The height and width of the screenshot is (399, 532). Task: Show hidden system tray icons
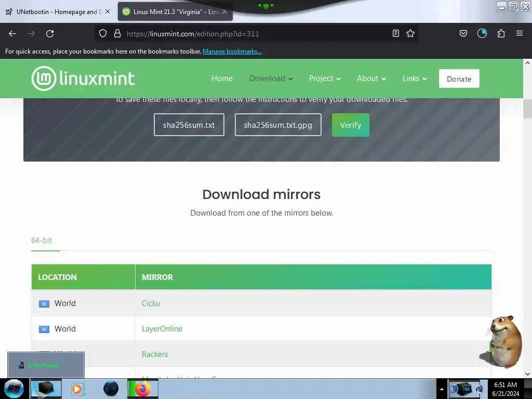click(442, 389)
